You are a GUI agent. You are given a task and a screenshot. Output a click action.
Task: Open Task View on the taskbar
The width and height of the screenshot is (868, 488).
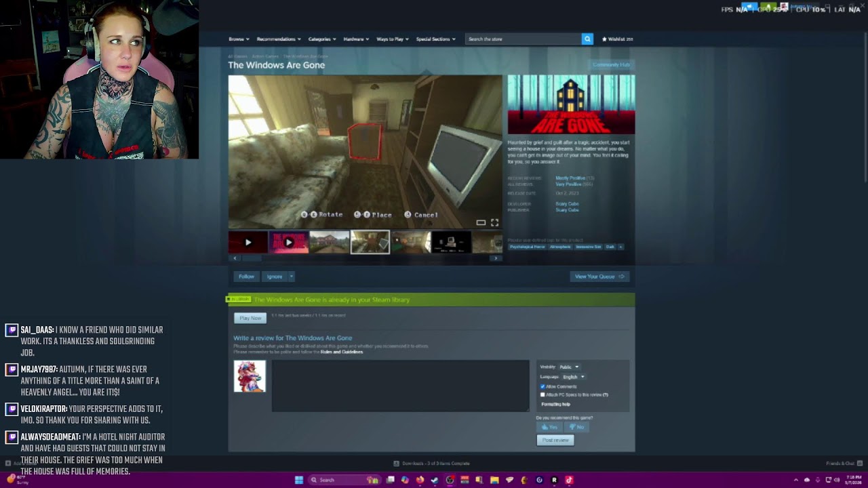point(390,480)
